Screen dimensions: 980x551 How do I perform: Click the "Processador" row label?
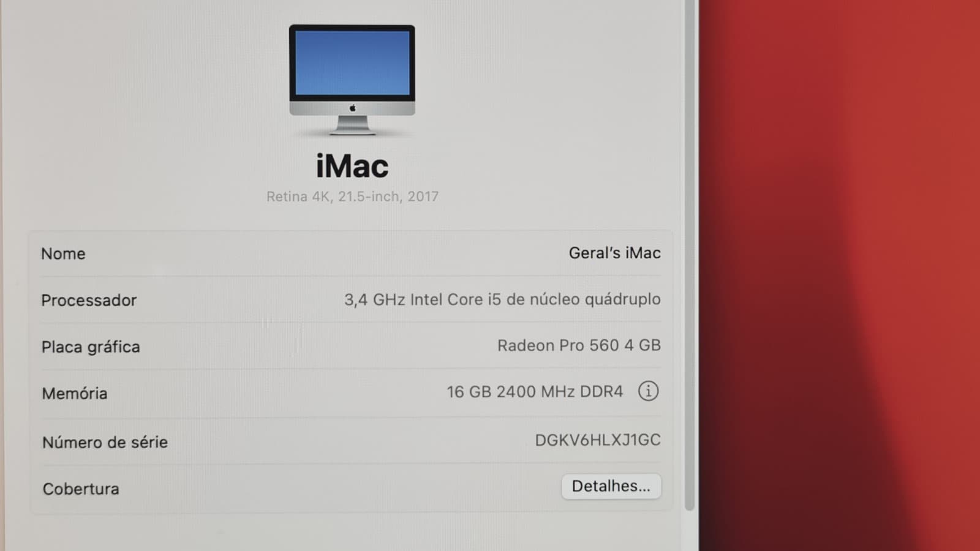[x=89, y=300]
